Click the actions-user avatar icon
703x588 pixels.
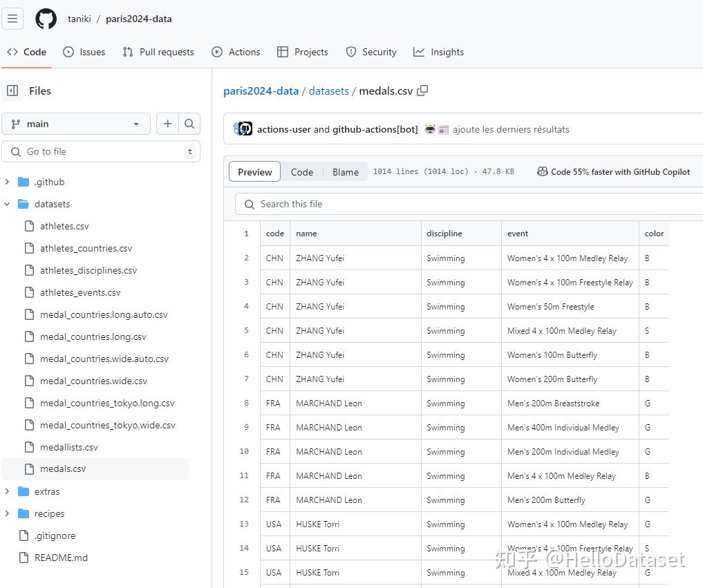[x=243, y=129]
